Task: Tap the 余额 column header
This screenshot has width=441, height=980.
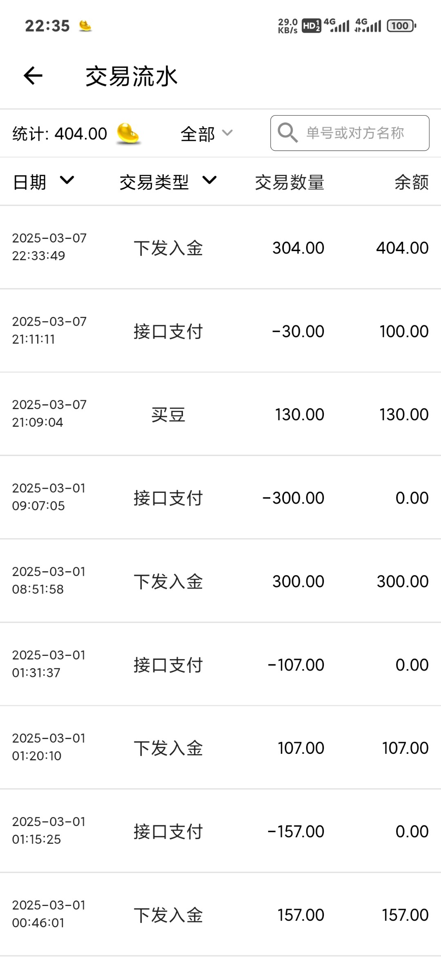Action: [411, 182]
